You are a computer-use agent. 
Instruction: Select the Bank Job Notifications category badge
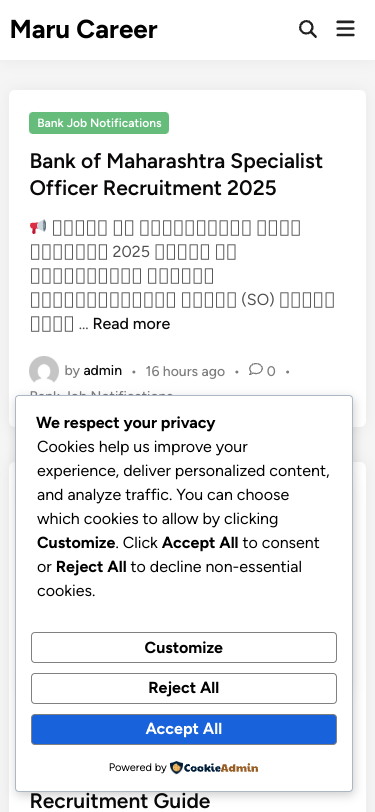99,123
